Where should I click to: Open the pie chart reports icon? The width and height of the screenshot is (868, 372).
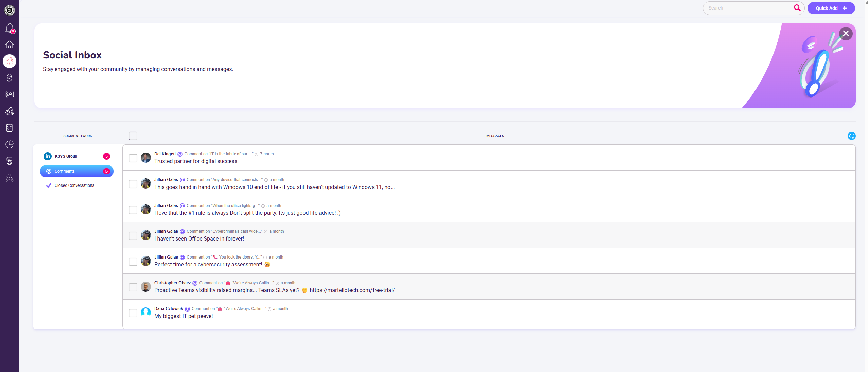(10, 144)
